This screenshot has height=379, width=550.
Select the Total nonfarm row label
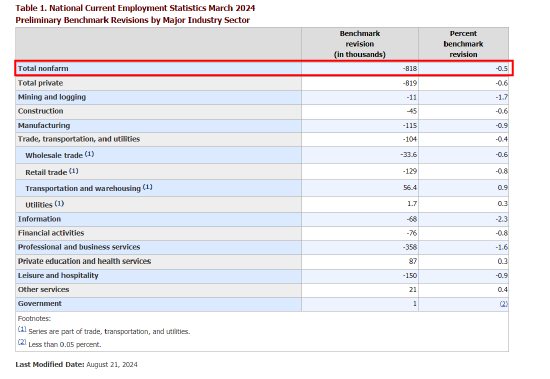coord(43,68)
